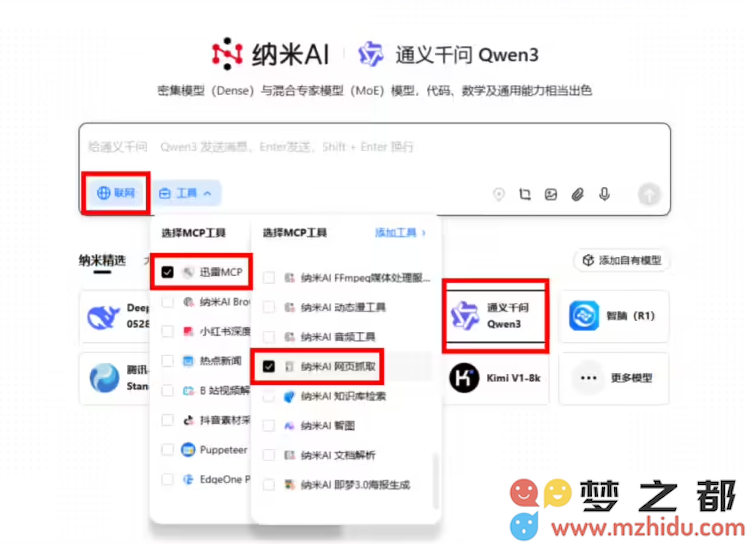The image size is (747, 544).
Task: Check the 热点新闻 checkbox
Action: coord(167,361)
